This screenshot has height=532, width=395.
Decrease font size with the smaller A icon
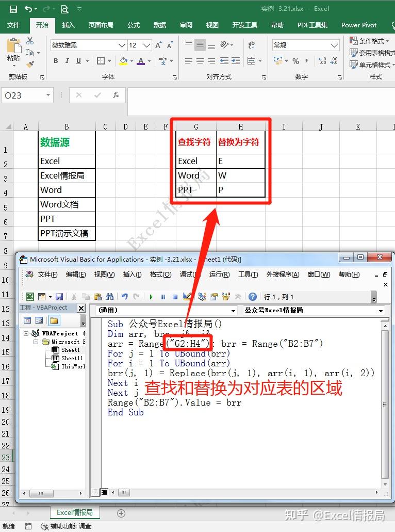pos(170,45)
